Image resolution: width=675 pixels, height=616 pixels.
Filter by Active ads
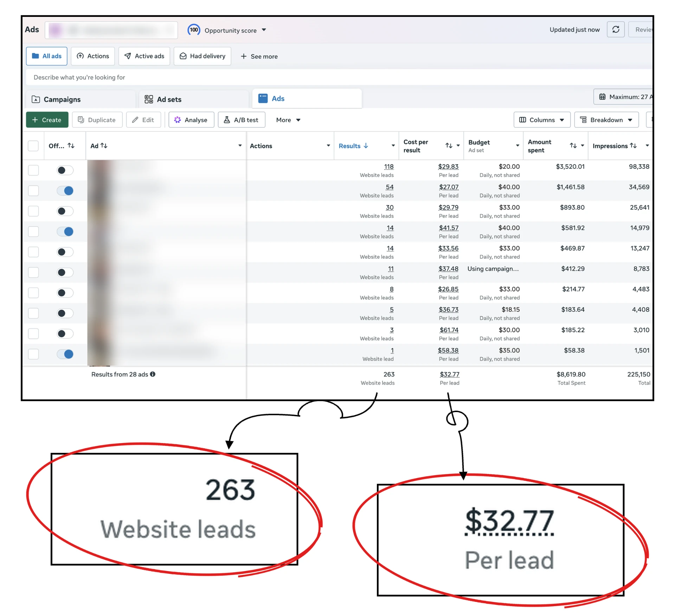[x=144, y=56]
